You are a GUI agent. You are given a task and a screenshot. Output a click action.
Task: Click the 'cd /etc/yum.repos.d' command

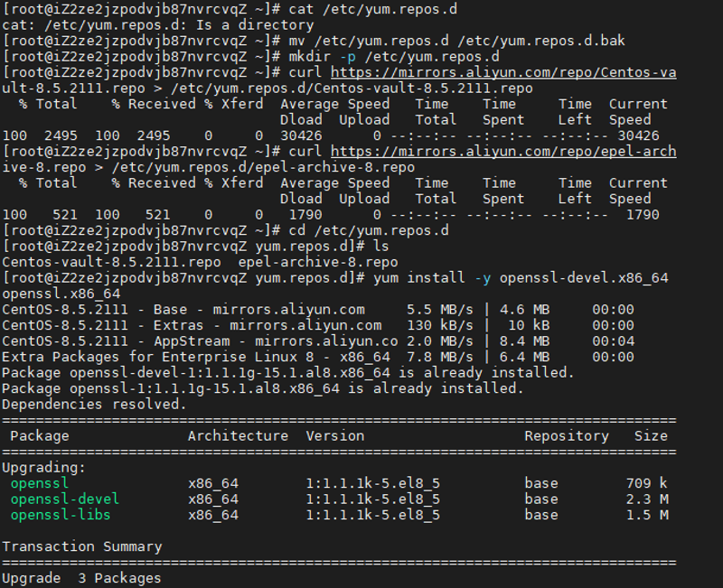(369, 230)
